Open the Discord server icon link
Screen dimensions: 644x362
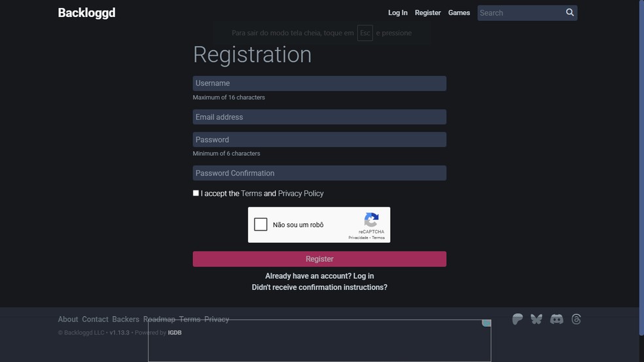556,319
